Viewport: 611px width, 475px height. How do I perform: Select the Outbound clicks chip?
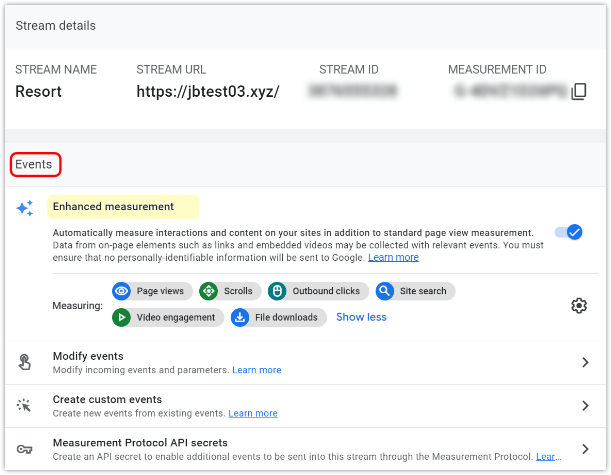click(316, 291)
